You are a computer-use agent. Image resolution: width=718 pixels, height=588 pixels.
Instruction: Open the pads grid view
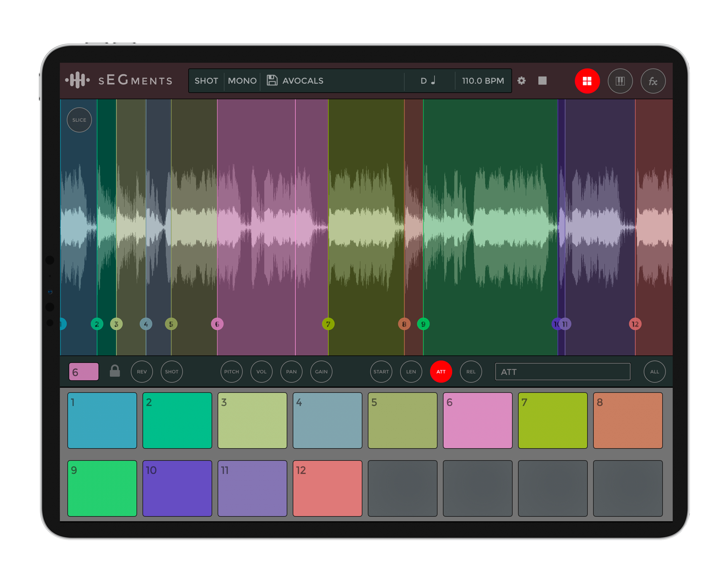click(x=587, y=81)
